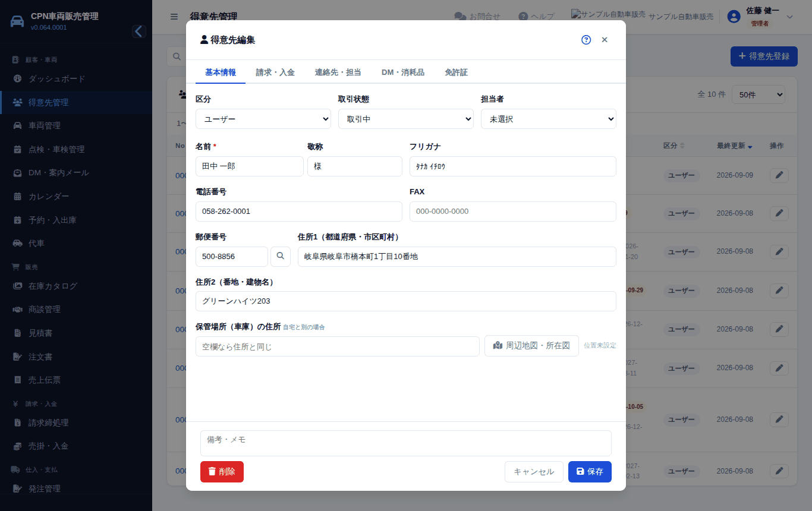Open 注文書 in the sidebar
Image resolution: width=812 pixels, height=511 pixels.
pyautogui.click(x=76, y=357)
